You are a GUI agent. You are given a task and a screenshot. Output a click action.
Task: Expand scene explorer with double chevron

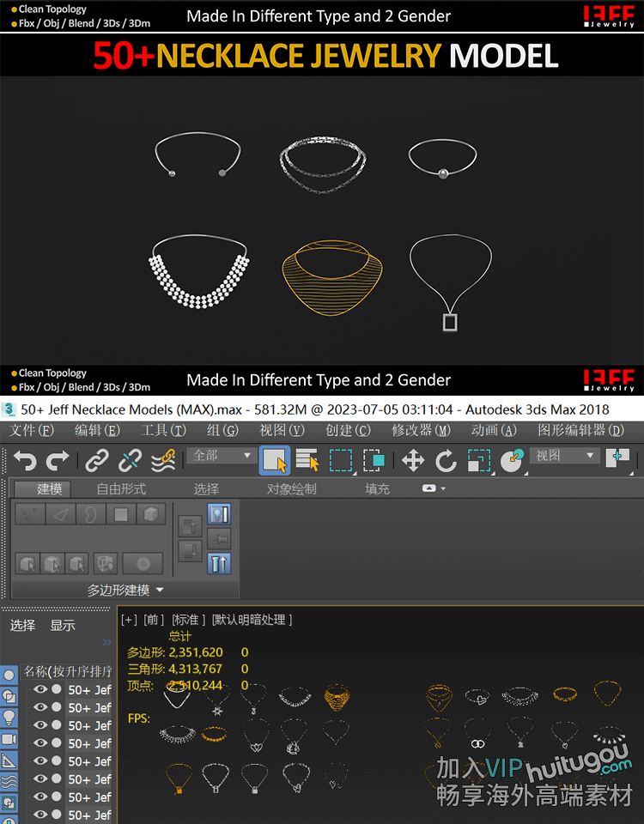tap(106, 642)
